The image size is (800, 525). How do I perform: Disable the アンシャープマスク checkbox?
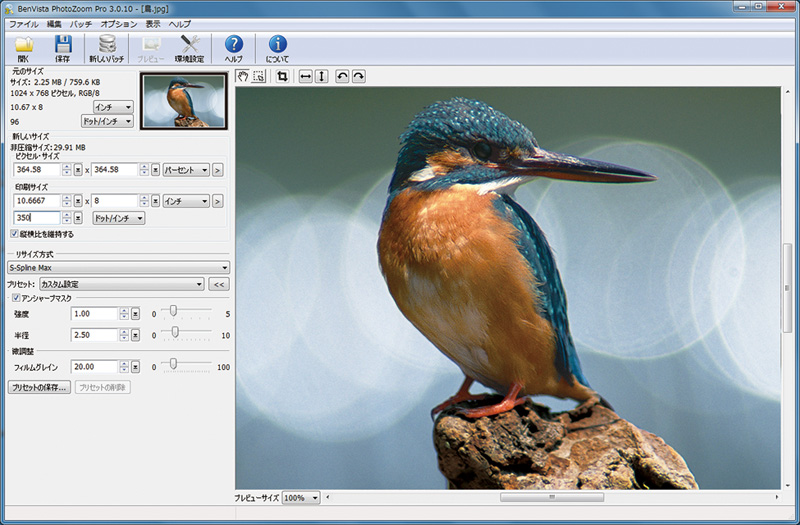[16, 298]
